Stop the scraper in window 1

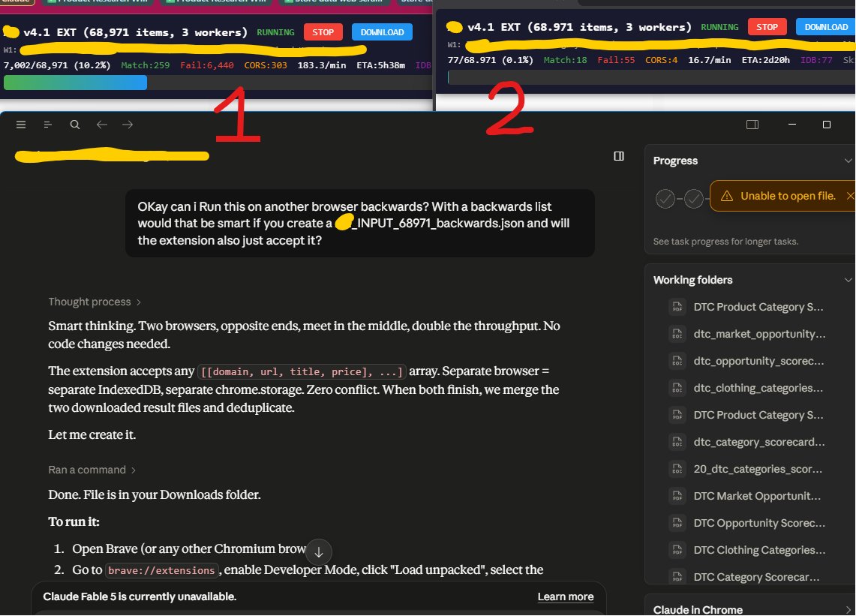(323, 32)
